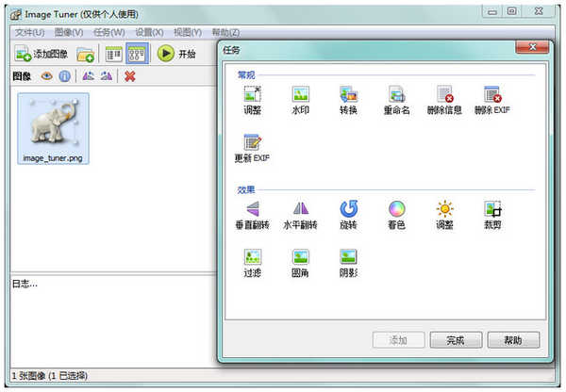The image size is (566, 392).
Task: Select the 水平翻转 horizontal flip icon
Action: point(300,215)
